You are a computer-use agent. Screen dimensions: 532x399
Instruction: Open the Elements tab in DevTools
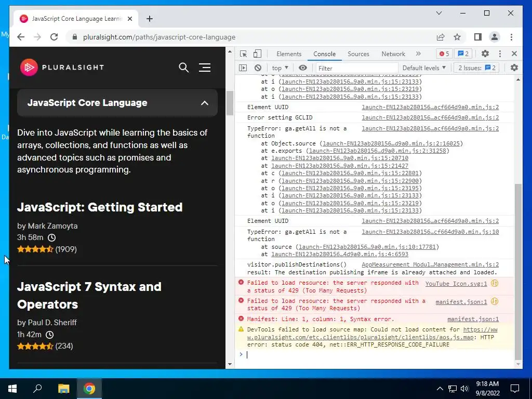click(x=289, y=54)
